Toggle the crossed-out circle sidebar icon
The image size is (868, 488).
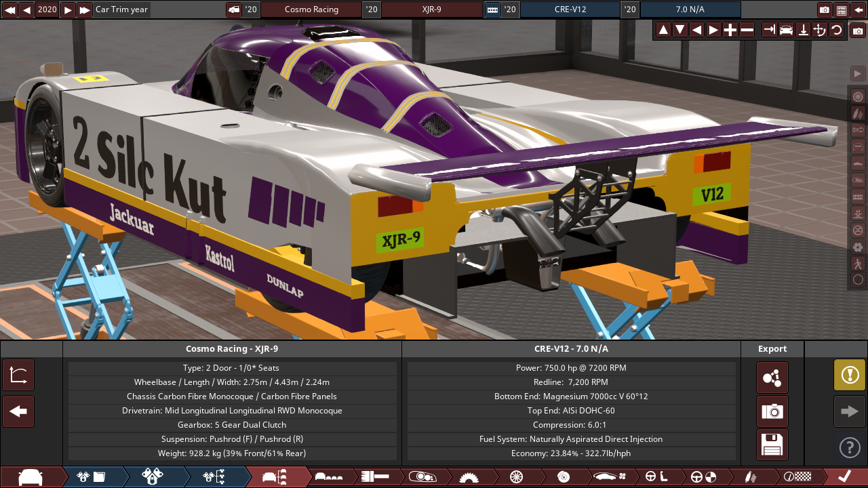[x=858, y=230]
